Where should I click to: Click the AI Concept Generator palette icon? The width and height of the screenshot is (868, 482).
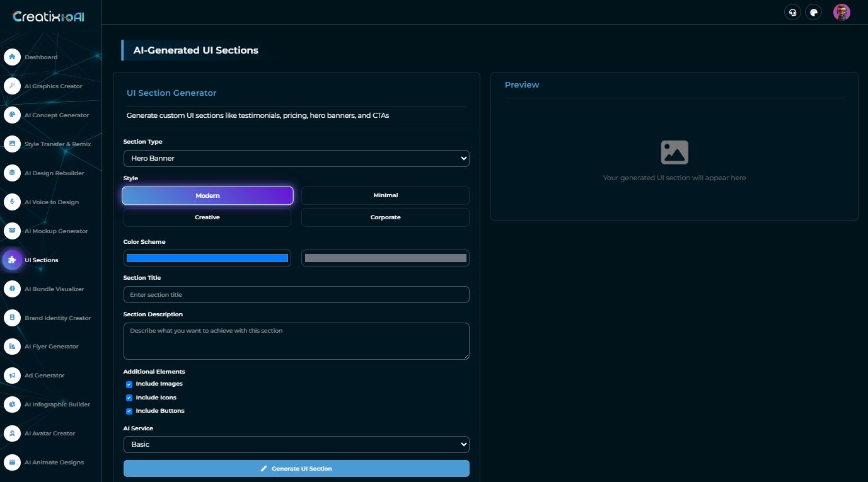[x=12, y=115]
